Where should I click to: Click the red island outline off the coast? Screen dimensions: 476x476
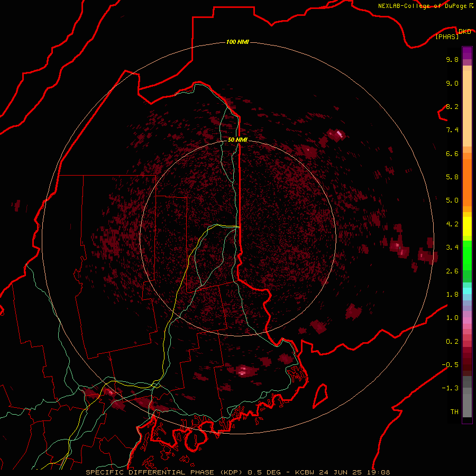pos(321,396)
